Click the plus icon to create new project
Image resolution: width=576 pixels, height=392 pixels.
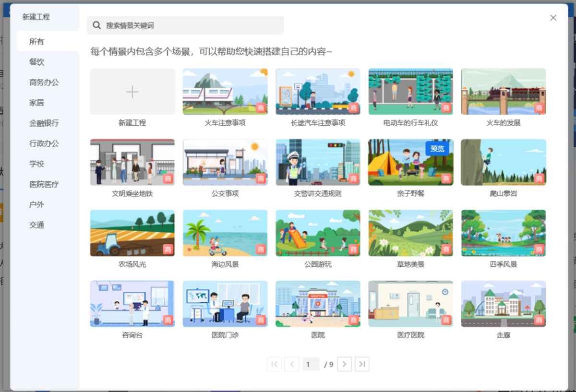132,92
